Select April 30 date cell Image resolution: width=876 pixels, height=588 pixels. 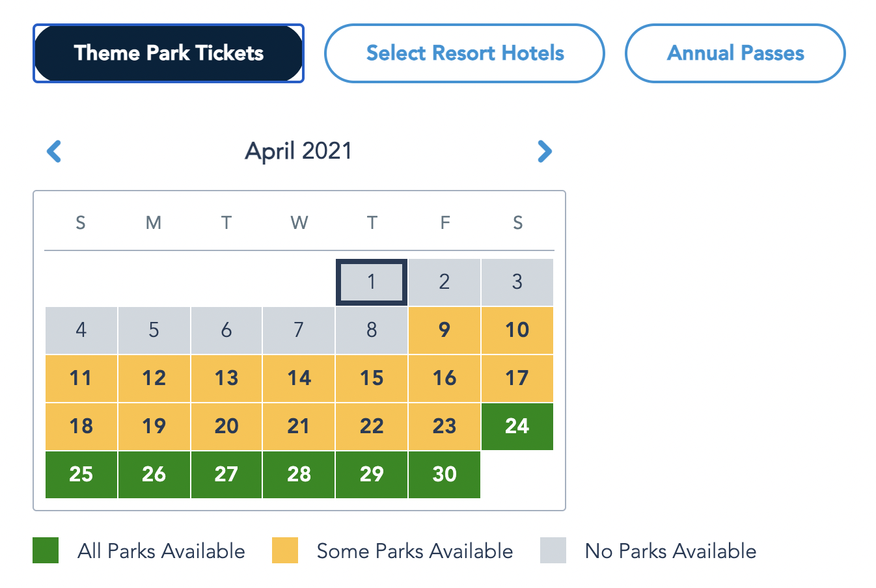coord(445,475)
